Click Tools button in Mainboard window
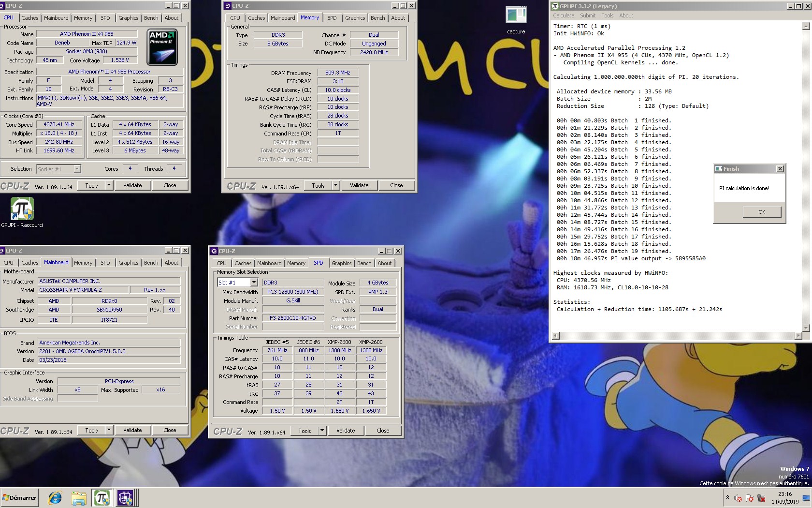Viewport: 812px width, 508px height. [x=91, y=430]
